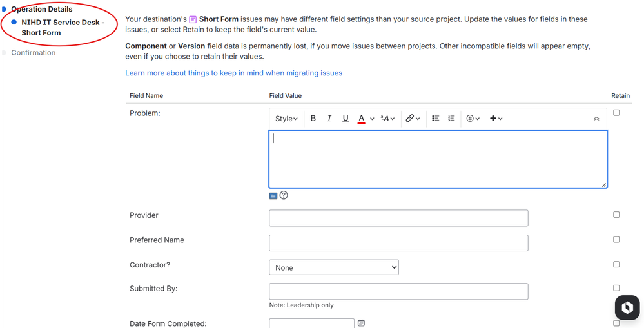The image size is (644, 328).
Task: Click the Preferred Name input field
Action: (x=398, y=243)
